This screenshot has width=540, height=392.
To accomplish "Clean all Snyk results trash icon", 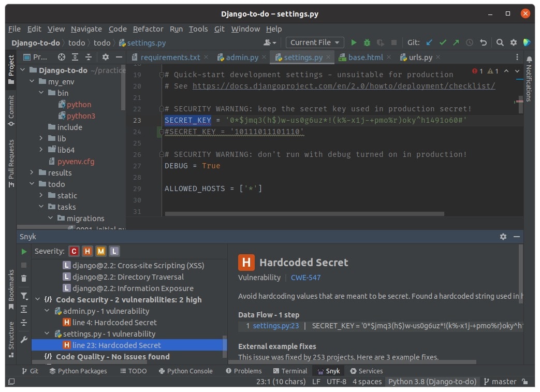I will pyautogui.click(x=24, y=278).
